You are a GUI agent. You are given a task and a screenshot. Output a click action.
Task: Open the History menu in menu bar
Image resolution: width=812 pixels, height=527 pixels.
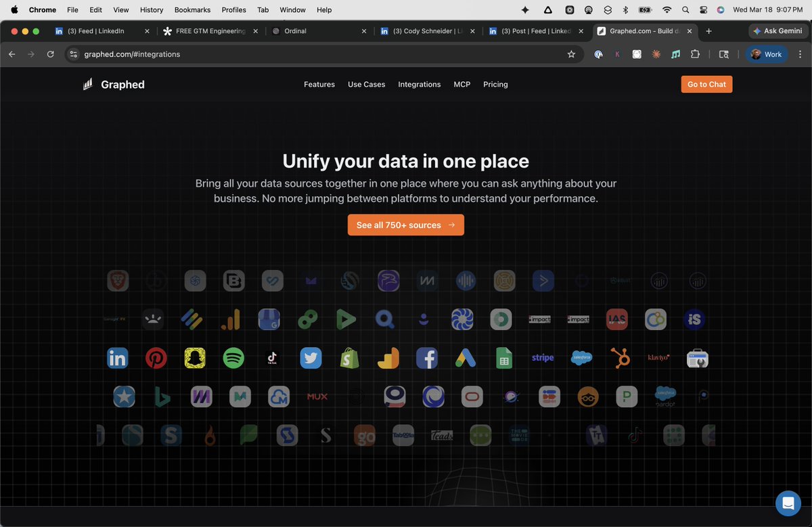152,9
